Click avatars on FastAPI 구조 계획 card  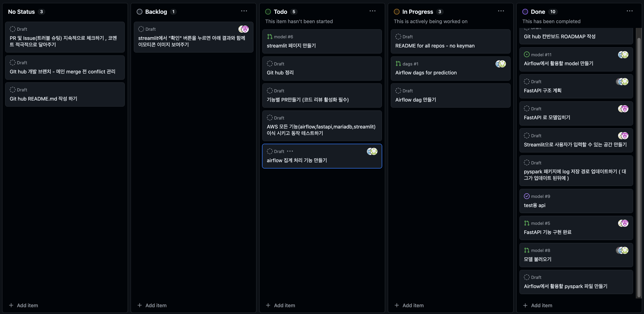tap(622, 82)
